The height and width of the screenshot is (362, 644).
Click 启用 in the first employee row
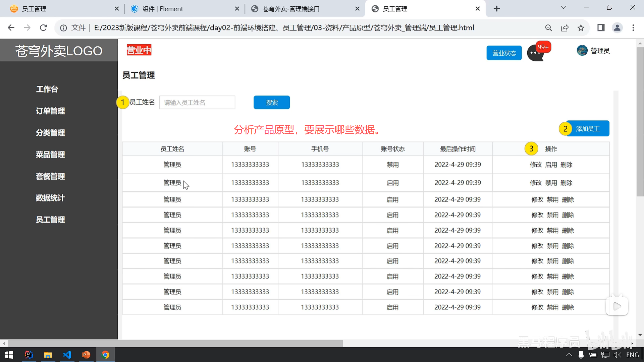tap(551, 165)
